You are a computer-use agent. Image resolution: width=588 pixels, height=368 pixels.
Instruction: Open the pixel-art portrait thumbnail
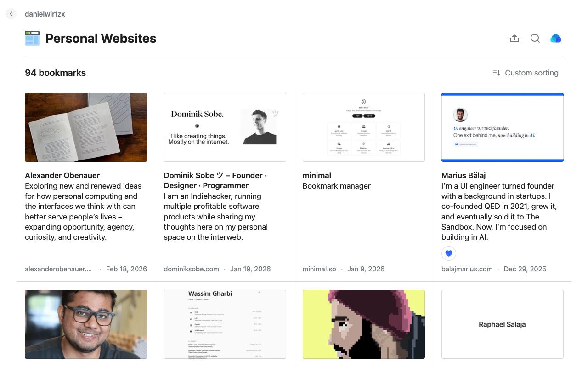pyautogui.click(x=364, y=324)
